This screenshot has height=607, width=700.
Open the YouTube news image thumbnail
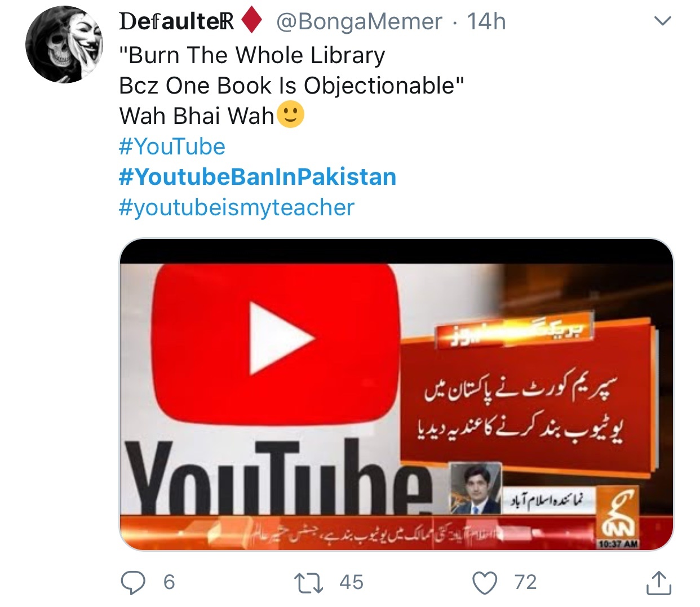396,395
